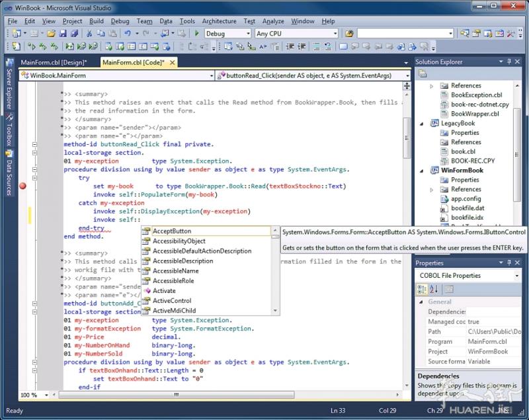This screenshot has height=420, width=529.
Task: Start debugging with green play icon
Action: click(x=196, y=33)
